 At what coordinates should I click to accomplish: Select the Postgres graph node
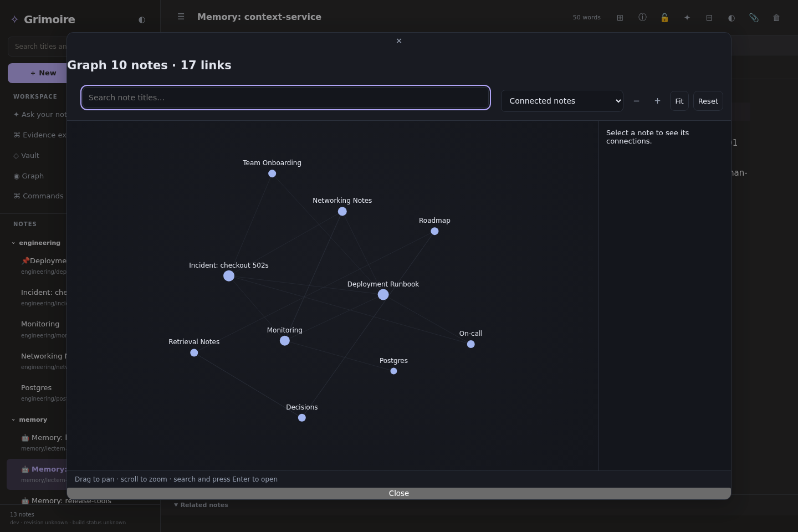click(x=393, y=371)
